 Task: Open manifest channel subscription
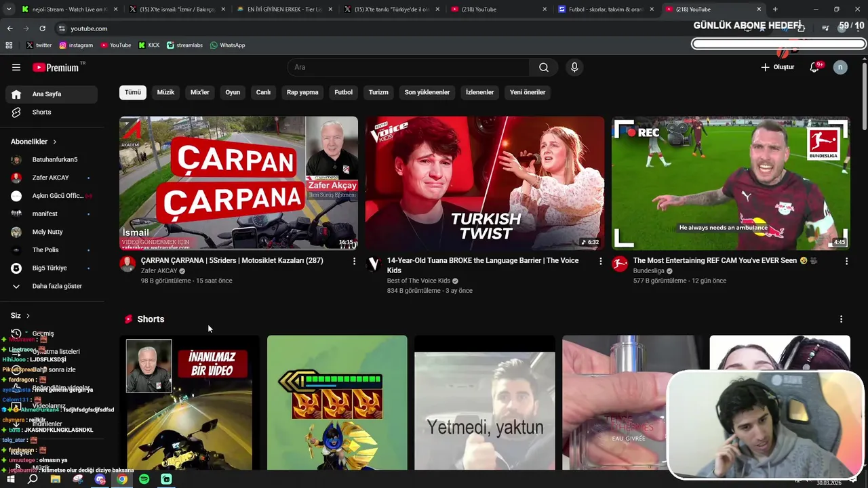pos(52,213)
